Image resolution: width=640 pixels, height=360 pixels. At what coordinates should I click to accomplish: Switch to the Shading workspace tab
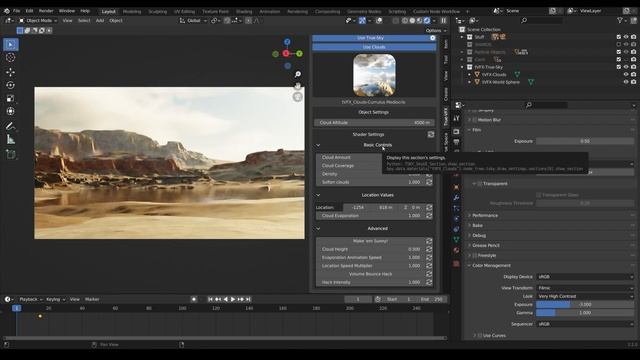tap(244, 12)
